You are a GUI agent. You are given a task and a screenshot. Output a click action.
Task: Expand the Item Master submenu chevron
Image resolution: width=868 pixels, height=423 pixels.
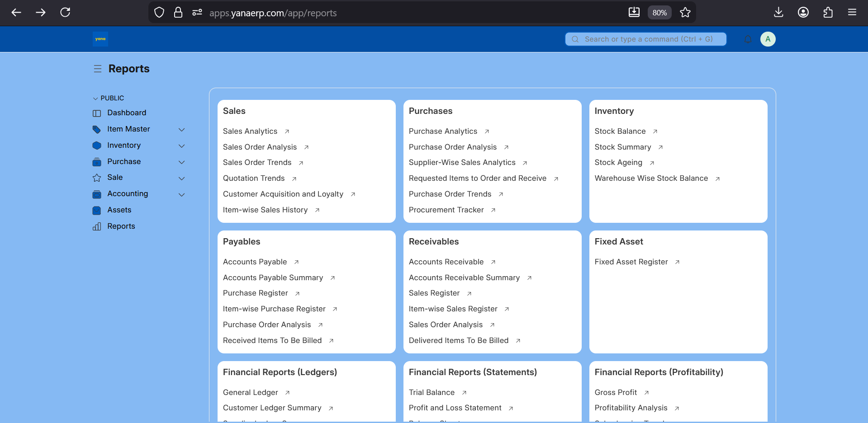click(x=182, y=130)
